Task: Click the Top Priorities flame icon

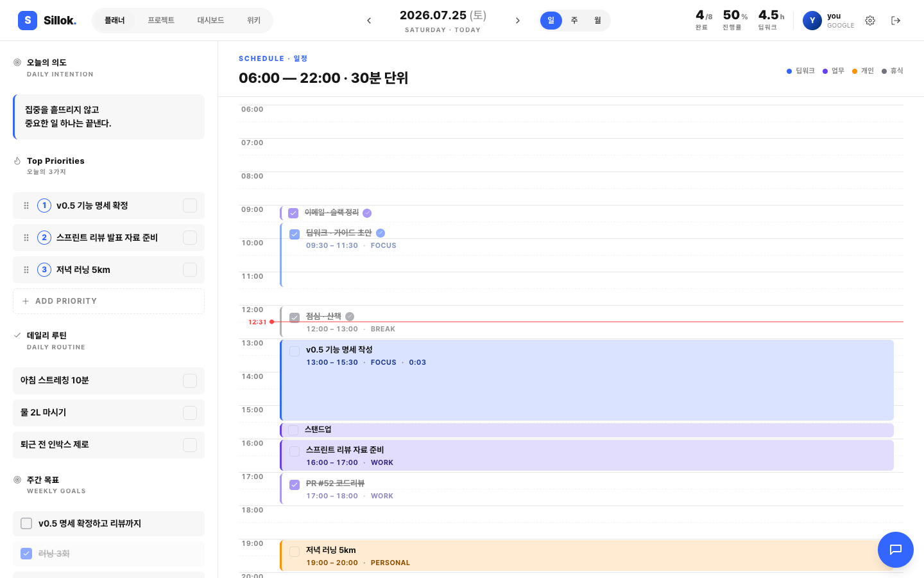Action: coord(17,161)
